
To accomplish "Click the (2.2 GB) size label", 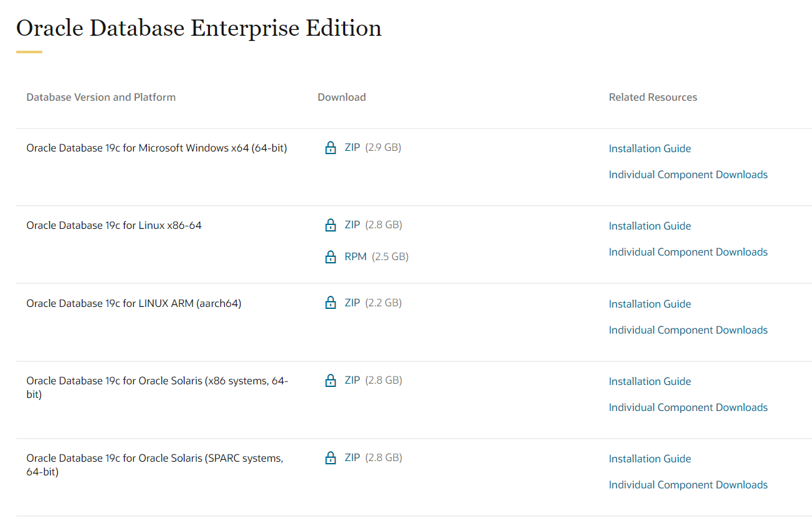I will (x=383, y=302).
